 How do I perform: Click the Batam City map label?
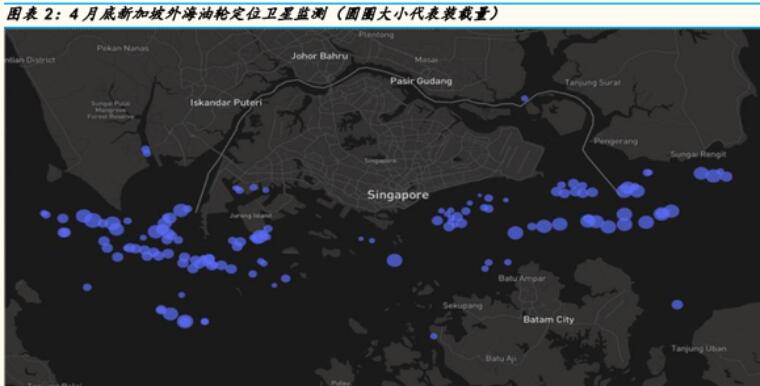point(549,320)
